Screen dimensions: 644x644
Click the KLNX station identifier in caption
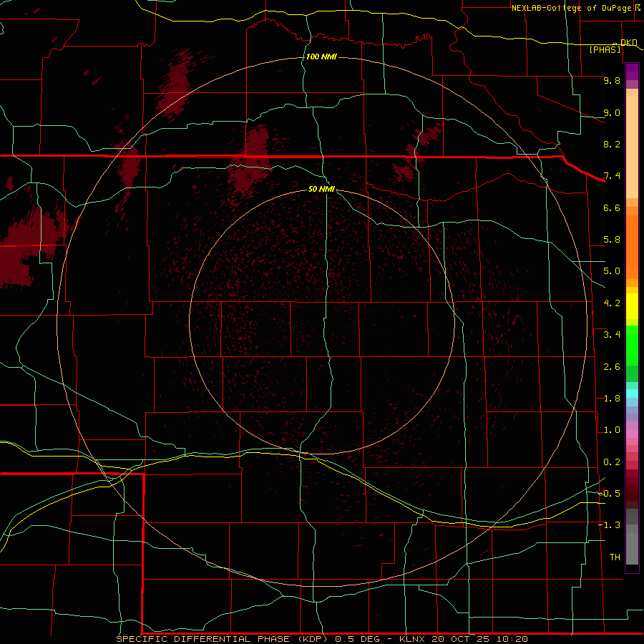pyautogui.click(x=412, y=639)
